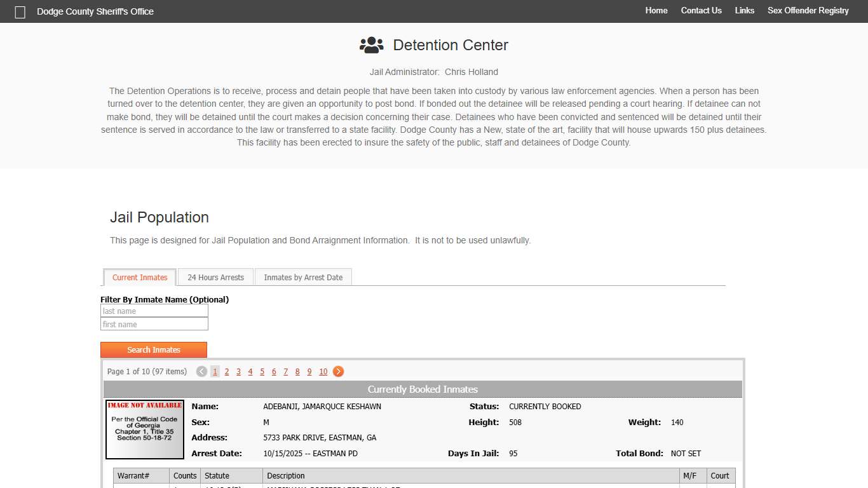Jump to page 5 of inmates
Screen dimensions: 868x488
coord(262,372)
